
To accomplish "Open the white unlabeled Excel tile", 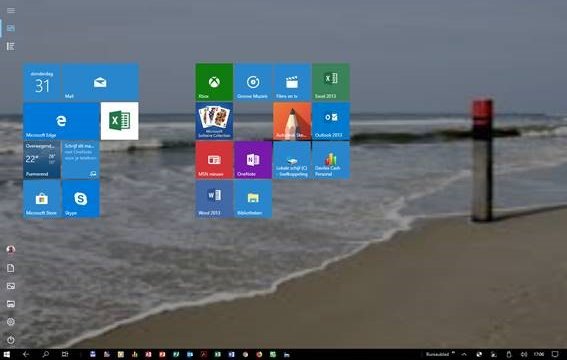I will coord(120,121).
